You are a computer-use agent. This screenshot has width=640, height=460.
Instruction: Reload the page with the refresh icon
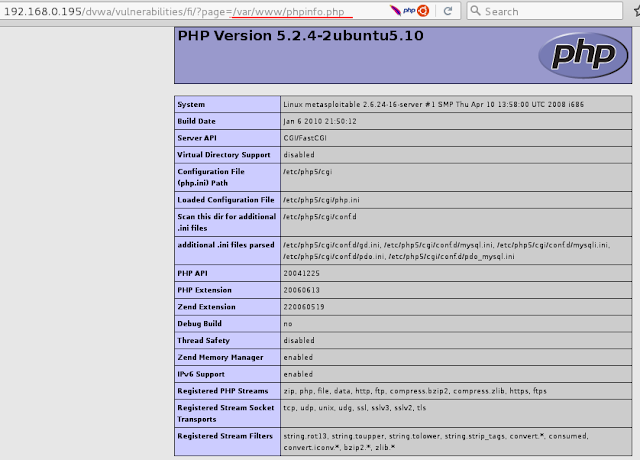[x=448, y=11]
